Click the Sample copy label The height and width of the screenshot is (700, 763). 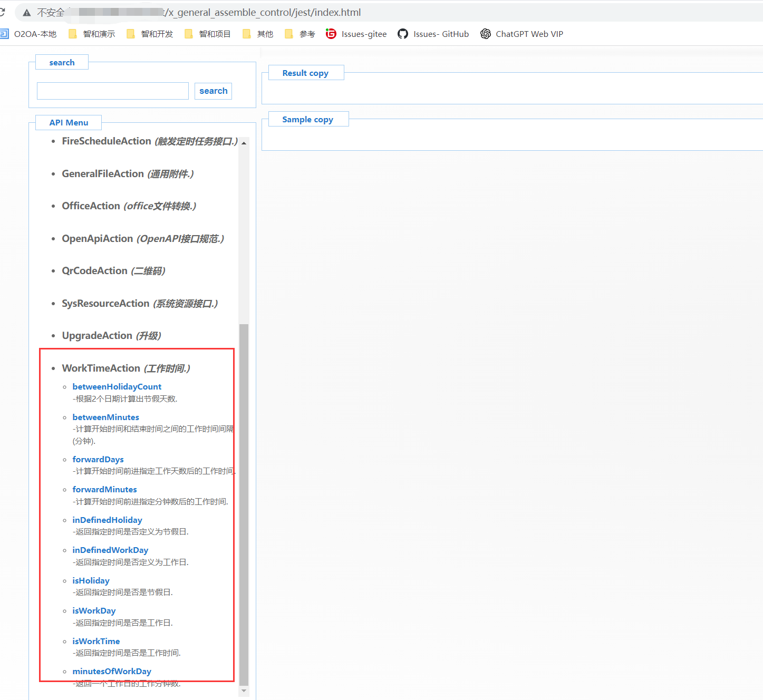pos(308,120)
